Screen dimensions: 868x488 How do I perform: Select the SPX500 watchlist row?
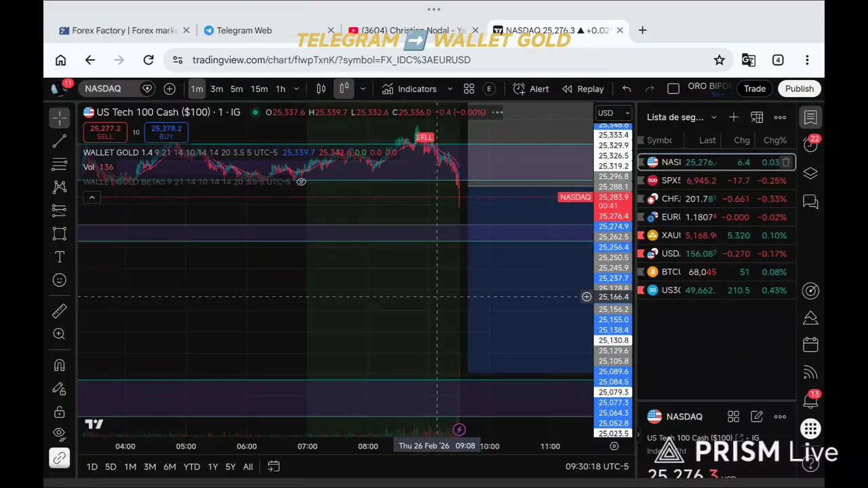(716, 180)
